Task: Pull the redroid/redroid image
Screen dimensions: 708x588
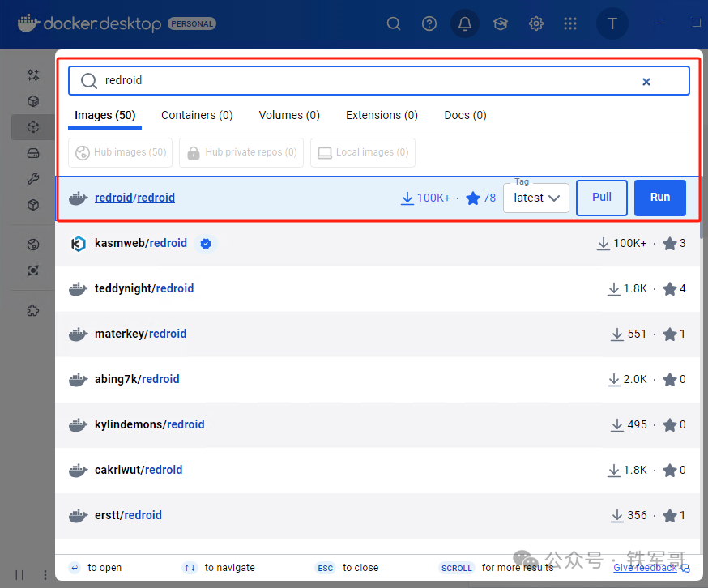Action: pyautogui.click(x=601, y=198)
